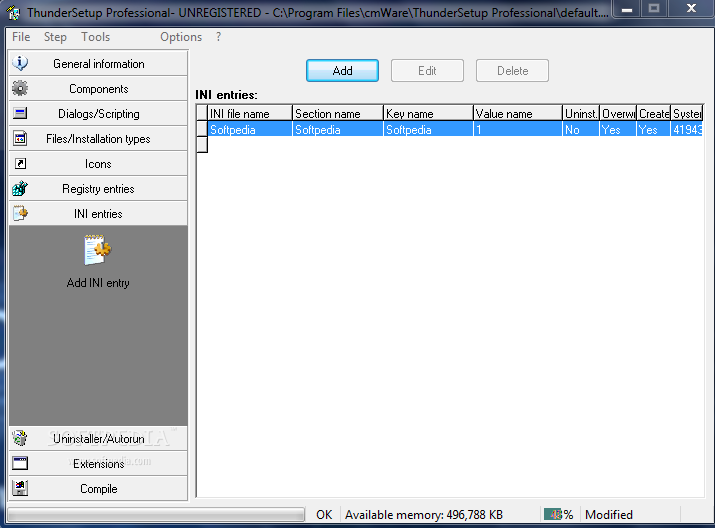Click the General information info icon
715x528 pixels.
tap(20, 63)
